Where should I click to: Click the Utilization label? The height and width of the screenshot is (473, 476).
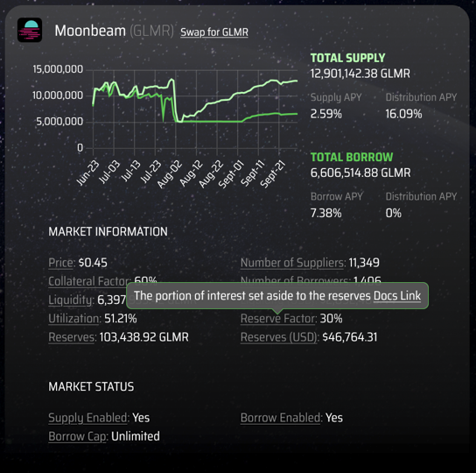[x=74, y=319]
